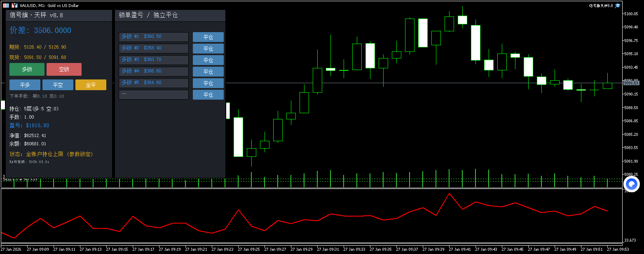Image resolution: width=644 pixels, height=254 pixels.
Task: Select the 多锁 #4 $366.60 field
Action: (154, 72)
